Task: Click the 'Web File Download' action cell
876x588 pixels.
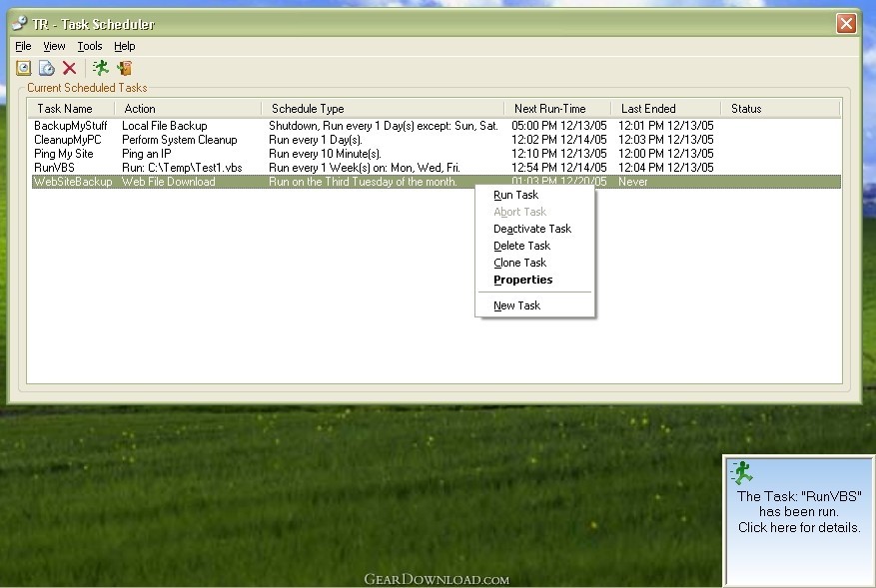Action: click(x=168, y=182)
